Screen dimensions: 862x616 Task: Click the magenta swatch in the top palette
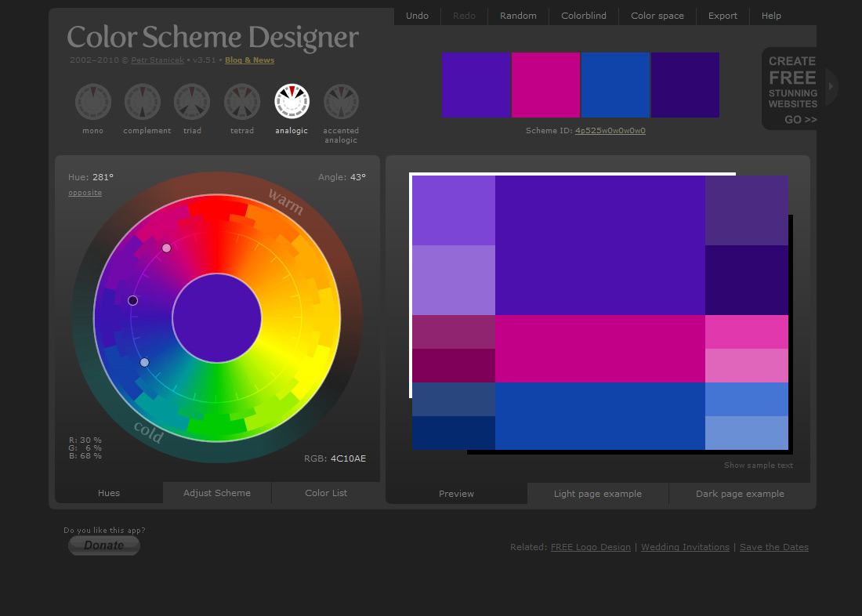545,85
